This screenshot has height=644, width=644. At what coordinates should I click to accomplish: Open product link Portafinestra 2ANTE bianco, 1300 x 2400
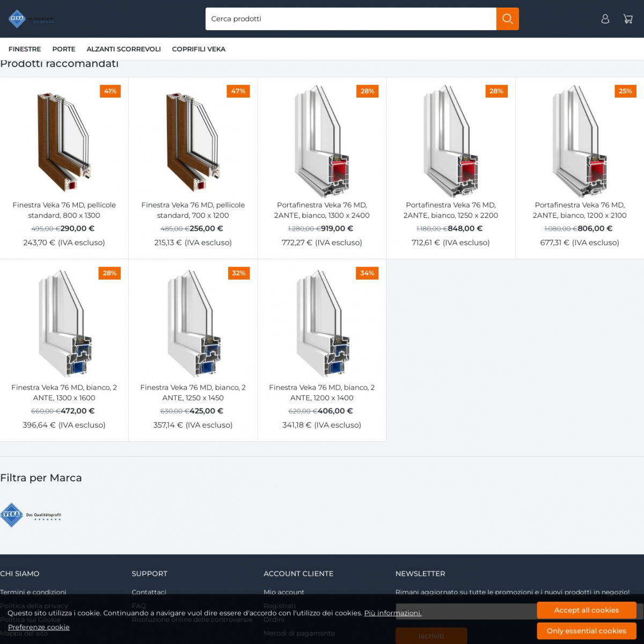pyautogui.click(x=322, y=210)
